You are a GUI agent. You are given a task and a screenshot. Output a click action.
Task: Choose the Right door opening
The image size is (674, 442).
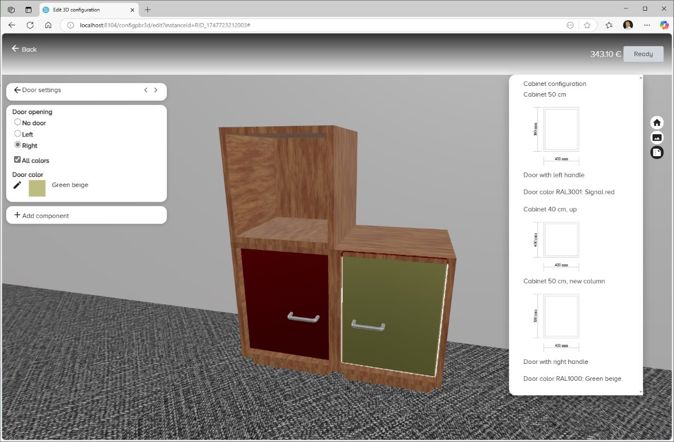click(18, 145)
